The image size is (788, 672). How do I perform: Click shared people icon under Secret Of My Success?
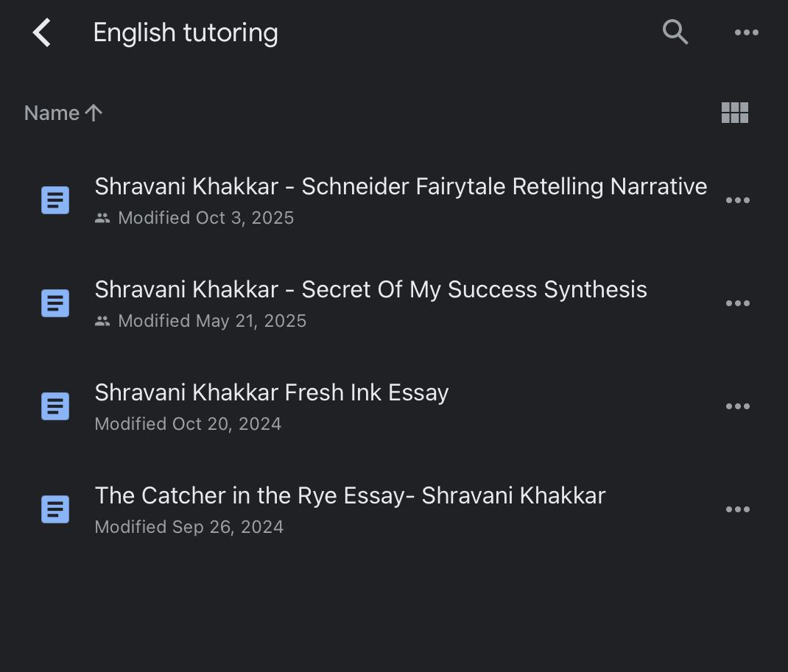[x=102, y=322]
